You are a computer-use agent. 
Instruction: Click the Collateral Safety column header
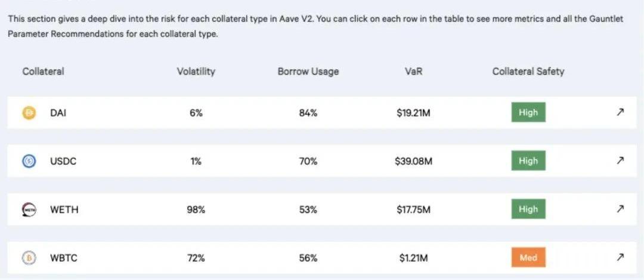click(528, 72)
